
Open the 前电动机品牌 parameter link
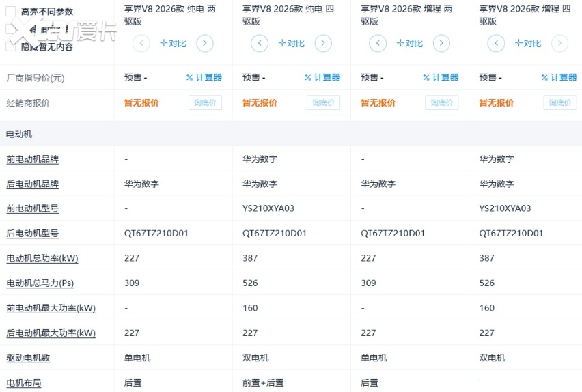(x=33, y=159)
